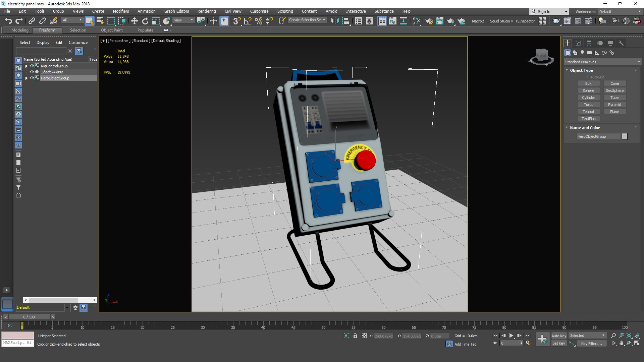Switch to Utilities panel wrench icon
This screenshot has height=362, width=644.
click(621, 43)
